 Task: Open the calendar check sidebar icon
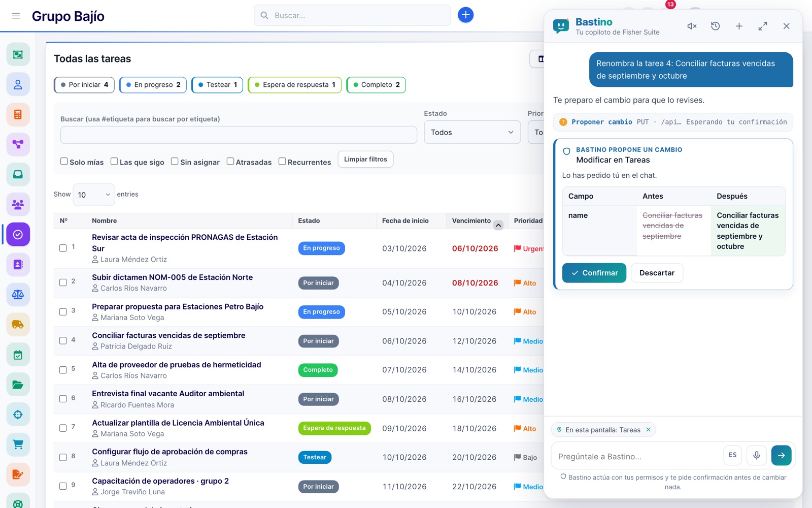(x=18, y=355)
